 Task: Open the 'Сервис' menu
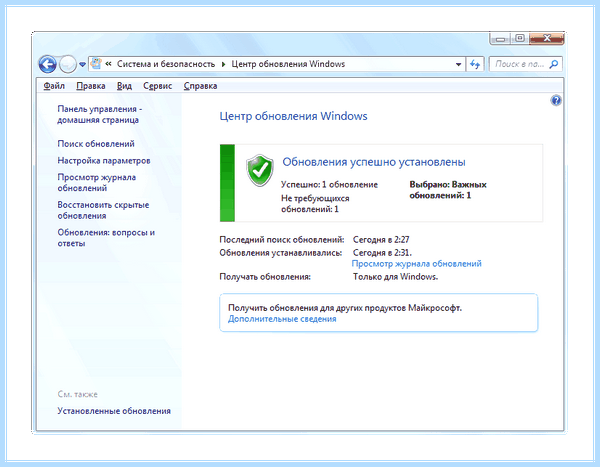[158, 86]
